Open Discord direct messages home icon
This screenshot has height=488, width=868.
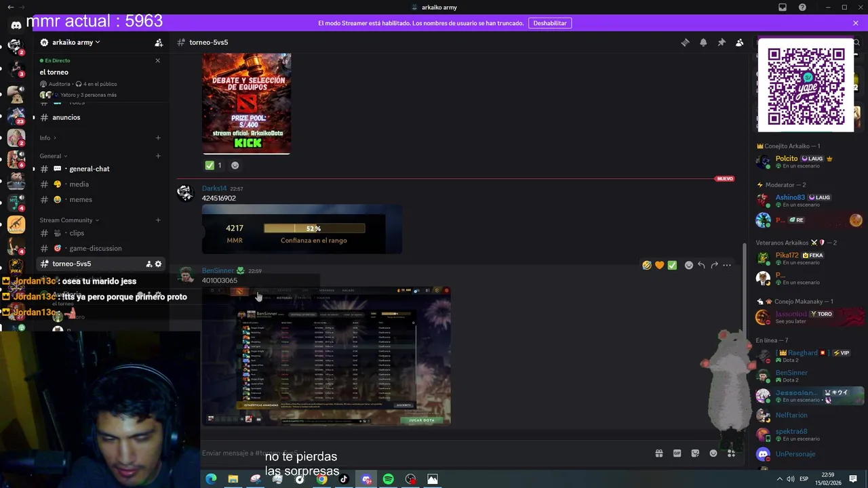[x=16, y=25]
